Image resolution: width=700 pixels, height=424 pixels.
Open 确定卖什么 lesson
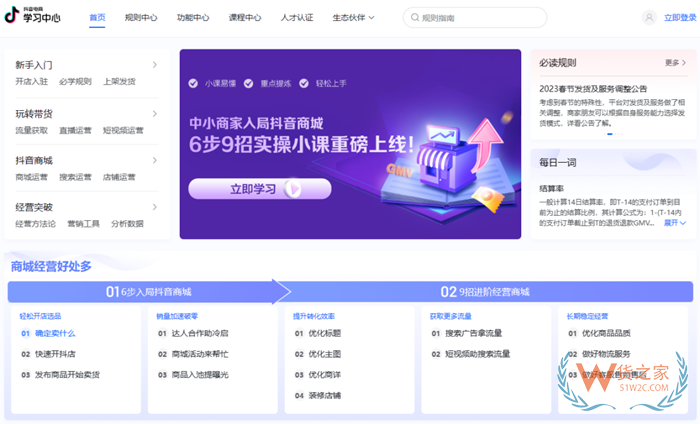[55, 333]
